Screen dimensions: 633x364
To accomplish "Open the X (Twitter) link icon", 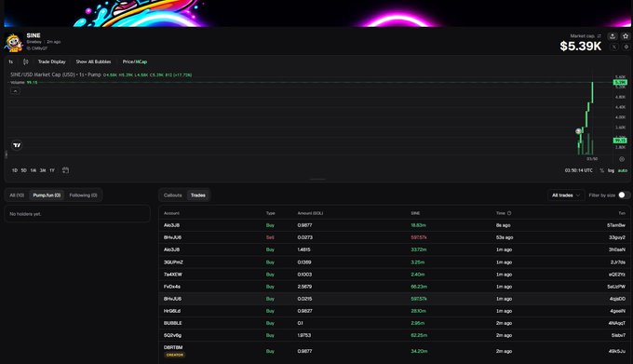I will click(614, 47).
